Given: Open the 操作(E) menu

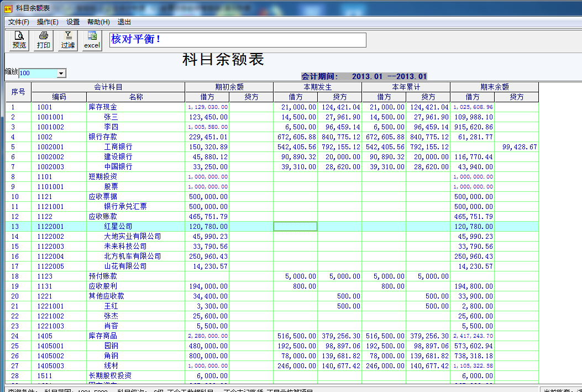Looking at the screenshot, I should pyautogui.click(x=48, y=22).
